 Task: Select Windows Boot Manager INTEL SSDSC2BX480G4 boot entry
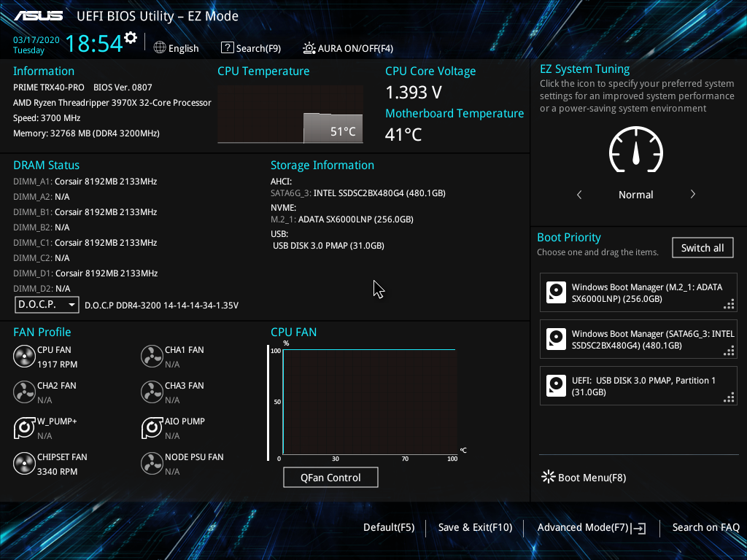coord(638,339)
